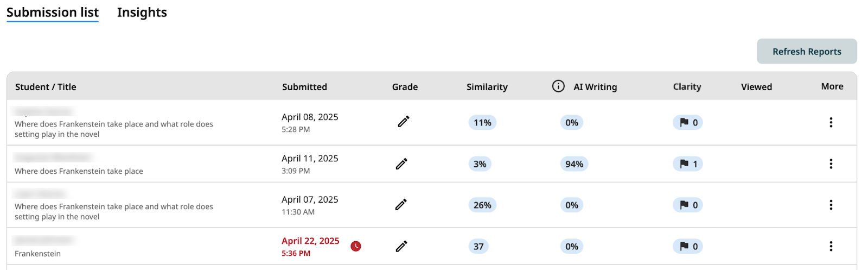Select the Submission list tab
Viewport: 868px width, 270px height.
pyautogui.click(x=53, y=12)
